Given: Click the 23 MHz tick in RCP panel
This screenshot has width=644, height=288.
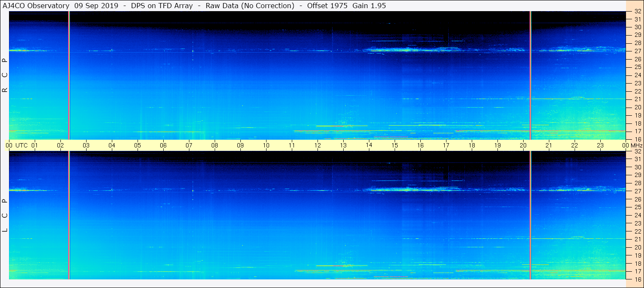Looking at the screenshot, I should pyautogui.click(x=638, y=83).
